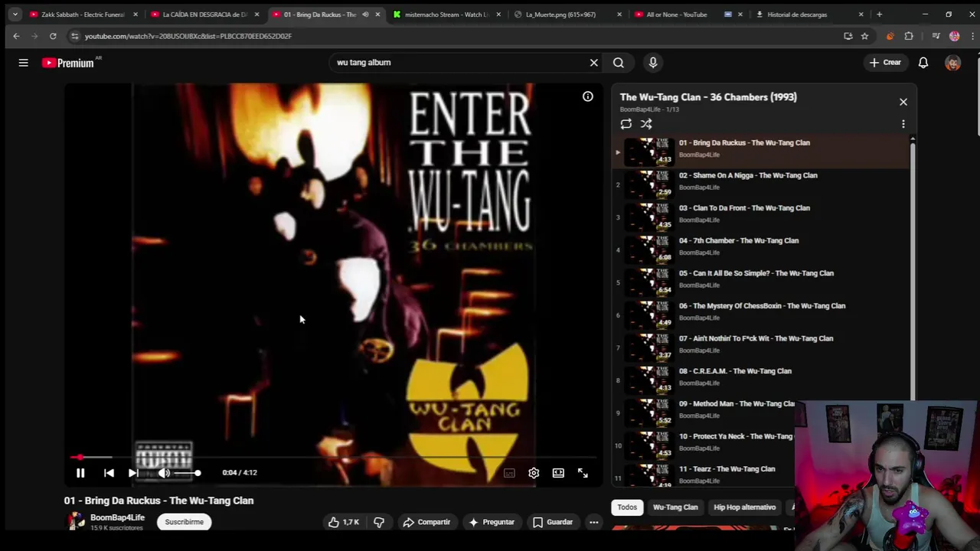This screenshot has width=980, height=551.
Task: Open more actions under the video
Action: click(x=593, y=522)
